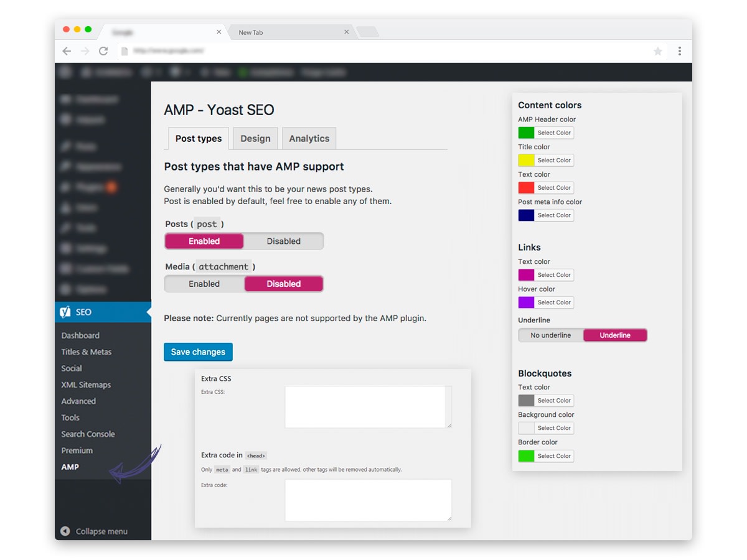Click the green Border color swatch

tap(526, 456)
